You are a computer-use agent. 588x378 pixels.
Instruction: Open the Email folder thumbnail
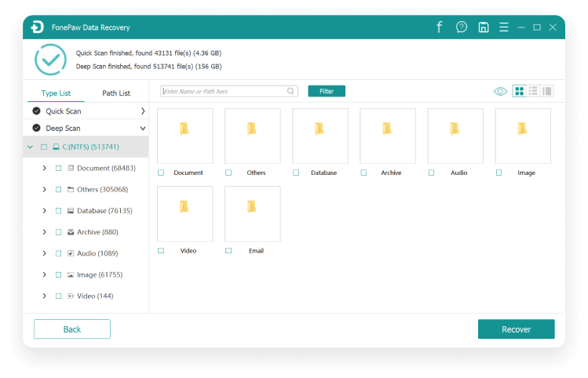[x=252, y=214]
